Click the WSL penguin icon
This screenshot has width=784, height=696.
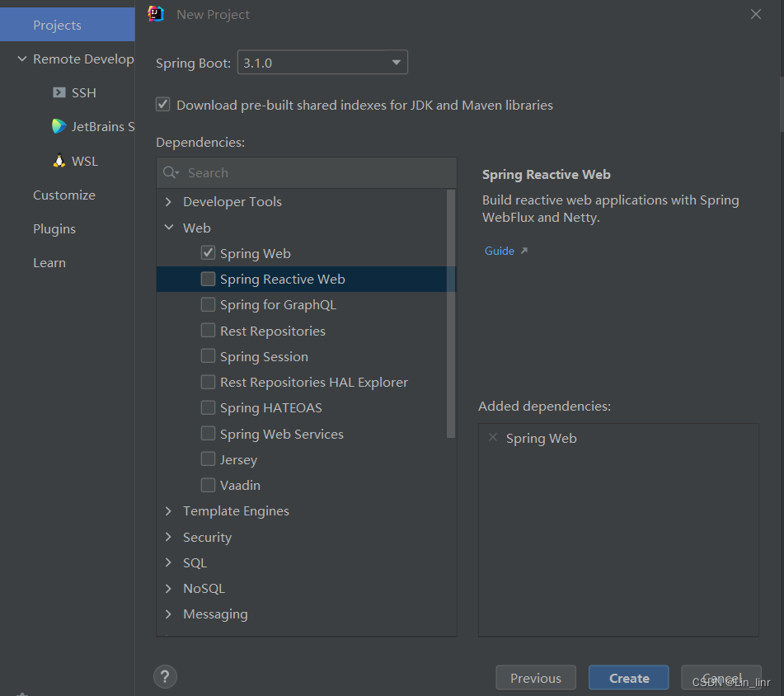tap(59, 161)
